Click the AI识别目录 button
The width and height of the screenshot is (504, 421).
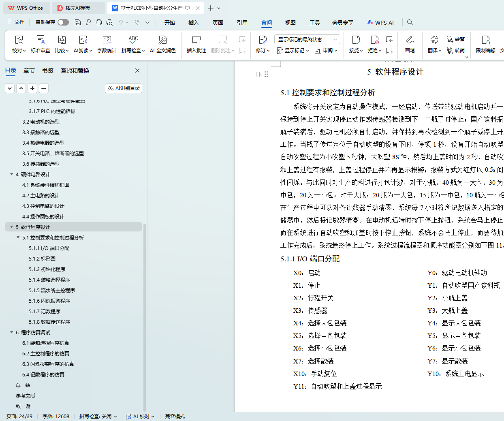pyautogui.click(x=124, y=88)
